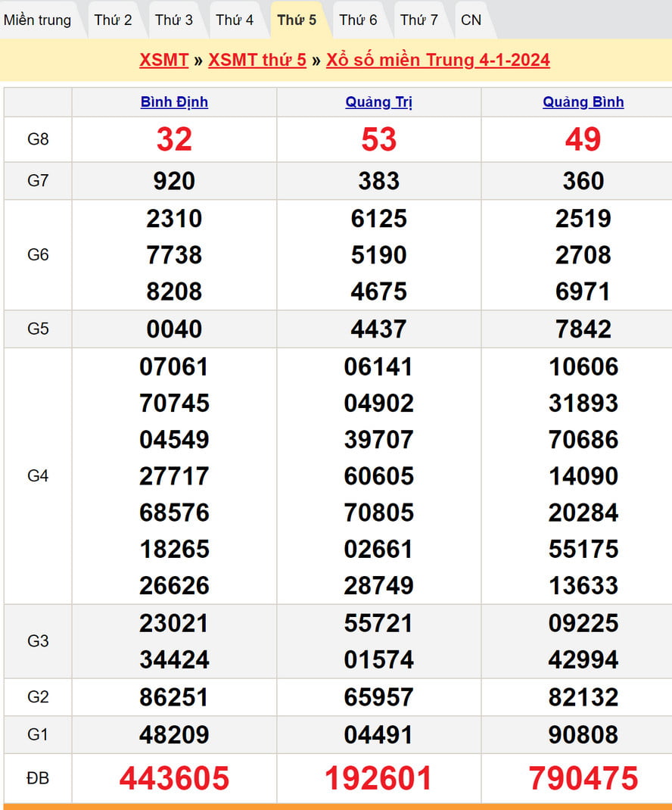Click the XSMT breadcrumb link

[x=163, y=61]
